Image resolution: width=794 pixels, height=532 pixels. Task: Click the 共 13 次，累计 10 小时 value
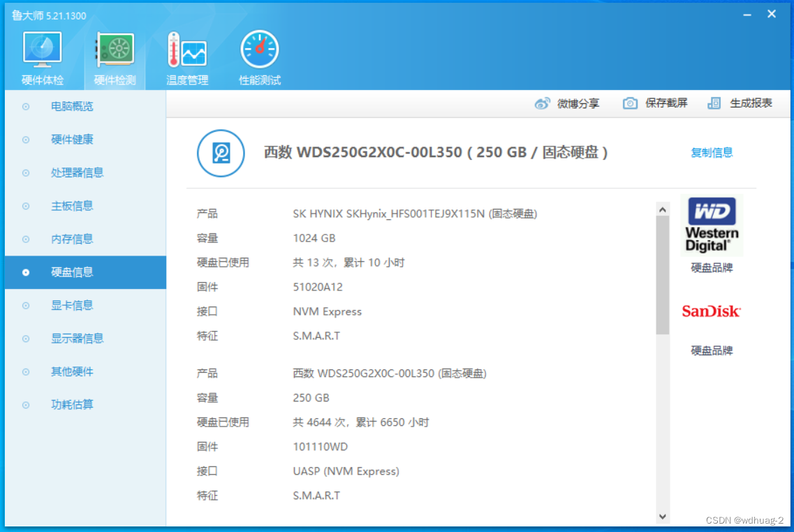click(x=348, y=263)
